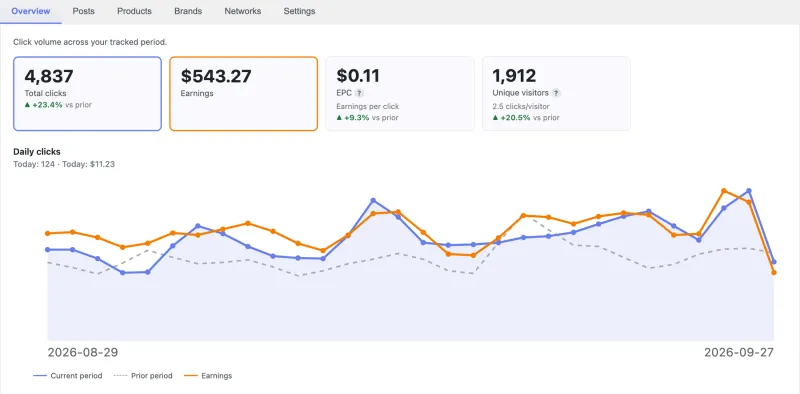Image resolution: width=800 pixels, height=394 pixels.
Task: Click the 2026-09-27 axis label
Action: point(739,352)
